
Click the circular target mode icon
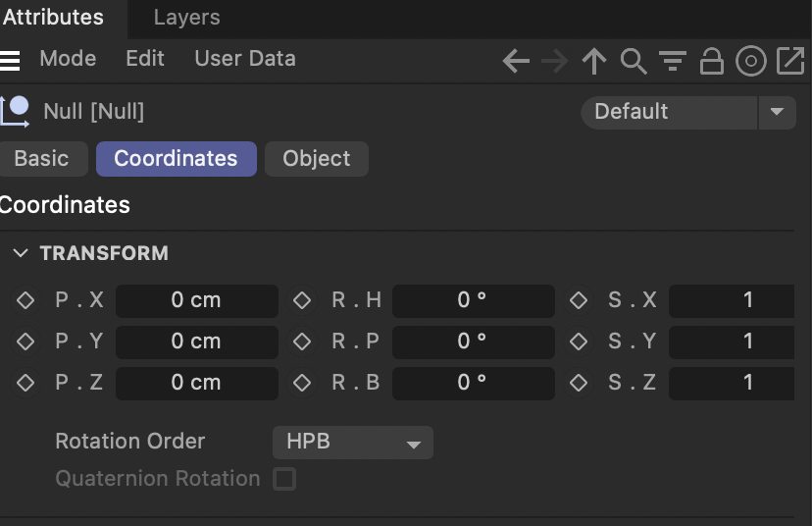tap(750, 62)
